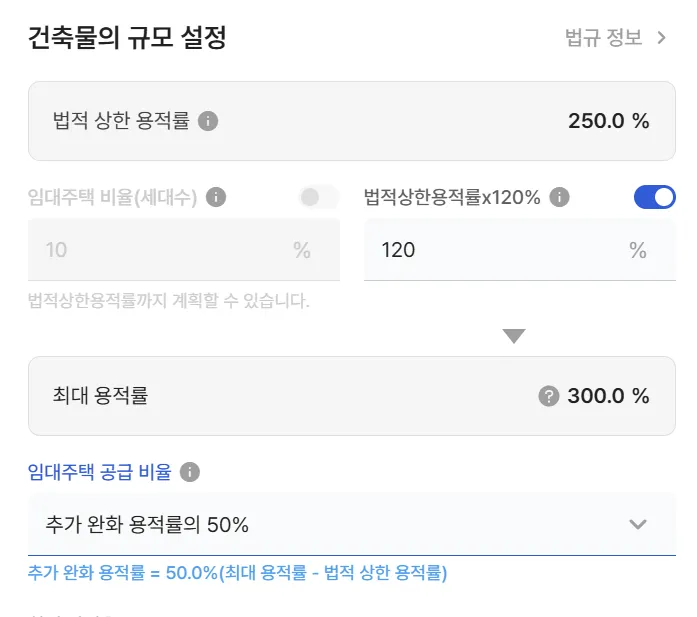Open info icon next to 임대주택 공급 비율

[x=190, y=472]
